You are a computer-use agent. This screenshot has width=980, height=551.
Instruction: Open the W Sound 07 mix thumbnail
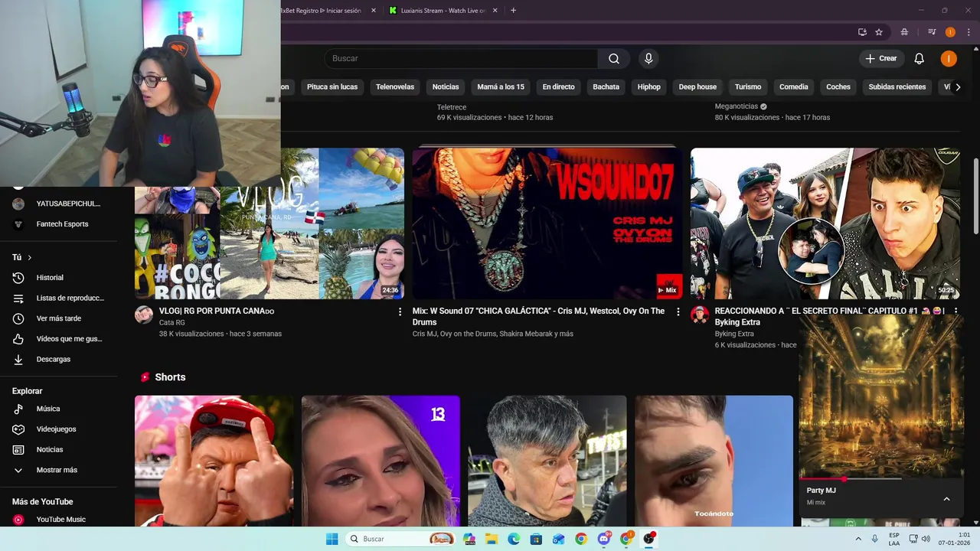point(547,223)
